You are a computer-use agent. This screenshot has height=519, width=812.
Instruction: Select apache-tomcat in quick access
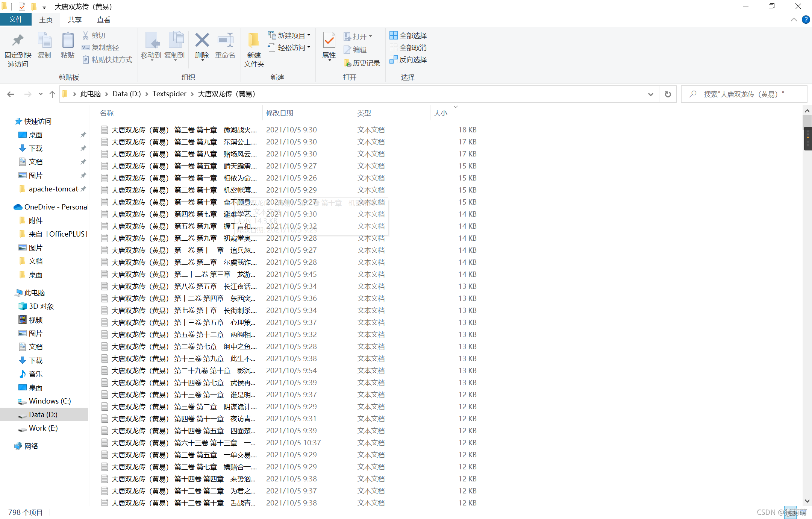[x=44, y=189]
